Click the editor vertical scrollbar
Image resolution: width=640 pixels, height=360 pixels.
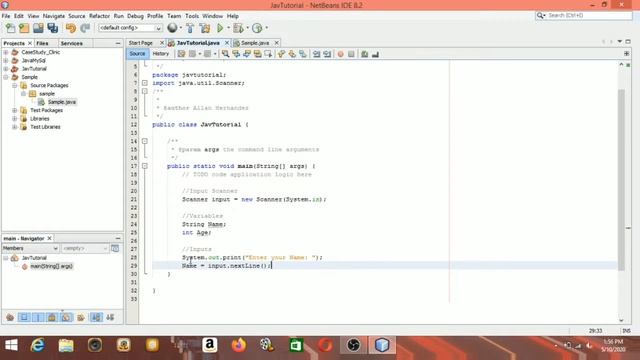pos(621,180)
